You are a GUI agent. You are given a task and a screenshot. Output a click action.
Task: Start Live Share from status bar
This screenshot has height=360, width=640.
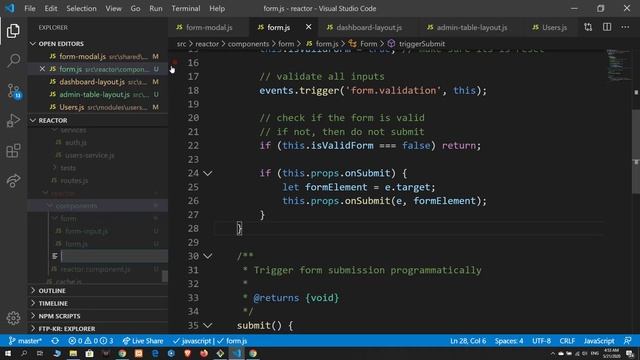[143, 341]
